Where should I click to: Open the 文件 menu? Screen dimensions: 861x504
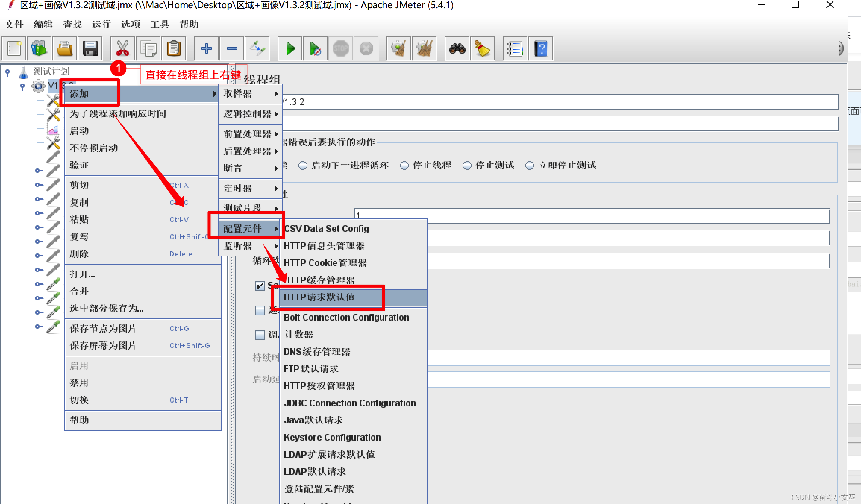[x=15, y=25]
